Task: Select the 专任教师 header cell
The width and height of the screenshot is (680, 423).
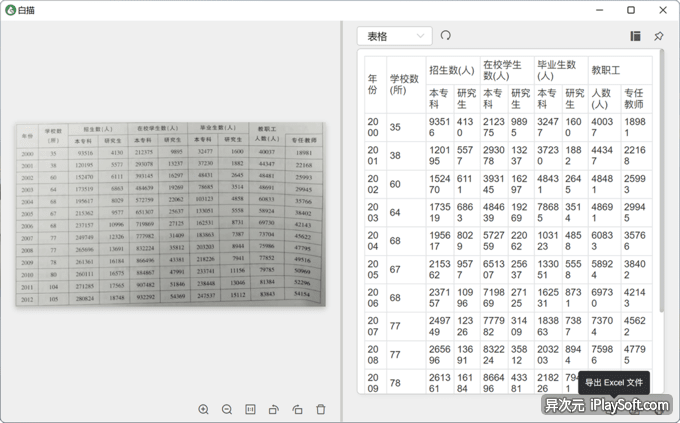Action: (x=636, y=99)
